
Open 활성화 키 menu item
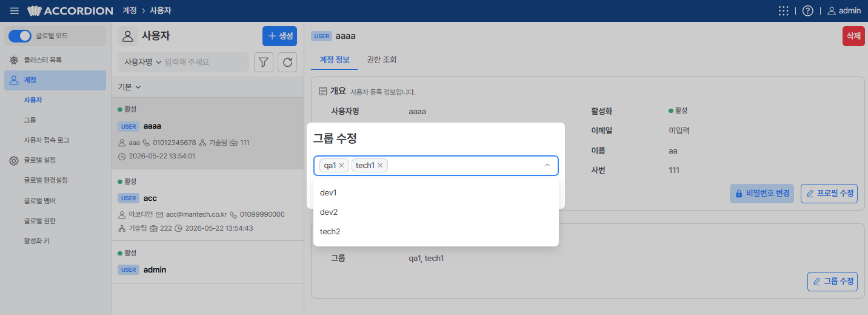coord(55,240)
